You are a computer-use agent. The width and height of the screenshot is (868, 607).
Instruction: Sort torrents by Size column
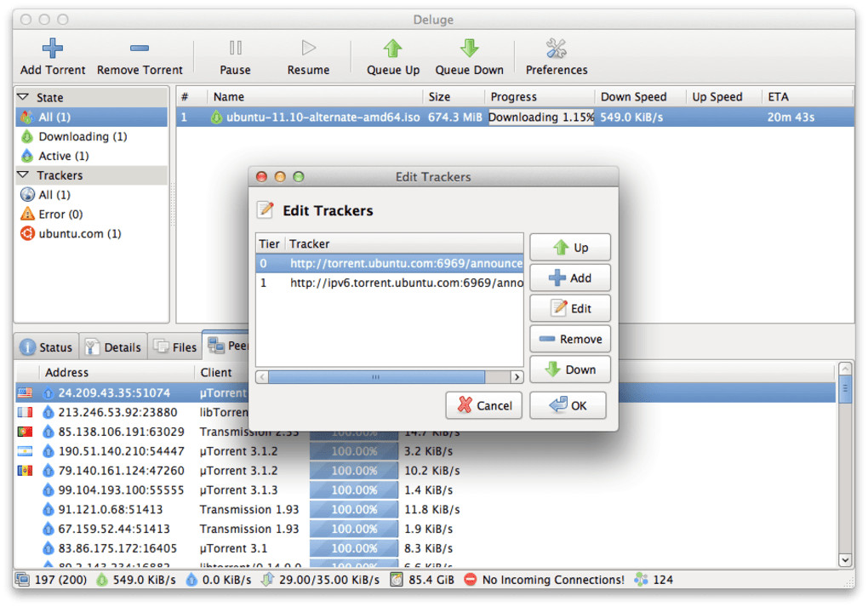tap(454, 97)
